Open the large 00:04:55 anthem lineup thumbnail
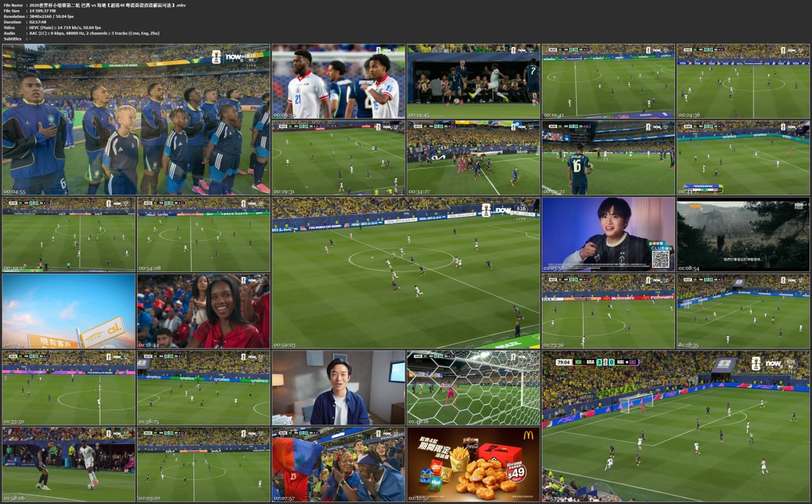812x504 pixels. pyautogui.click(x=136, y=120)
